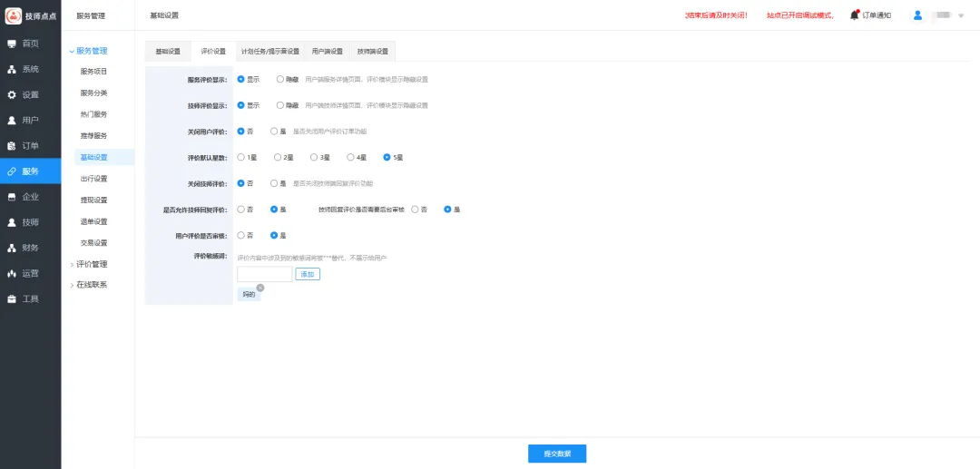Click the 提交数据 submit button
Viewport: 980px width, 469px height.
[x=557, y=454]
